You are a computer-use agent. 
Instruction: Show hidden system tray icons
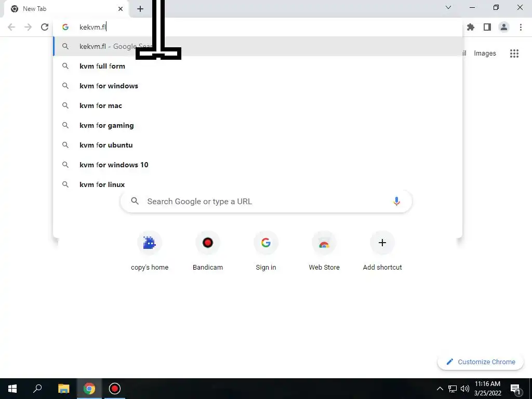(x=440, y=389)
